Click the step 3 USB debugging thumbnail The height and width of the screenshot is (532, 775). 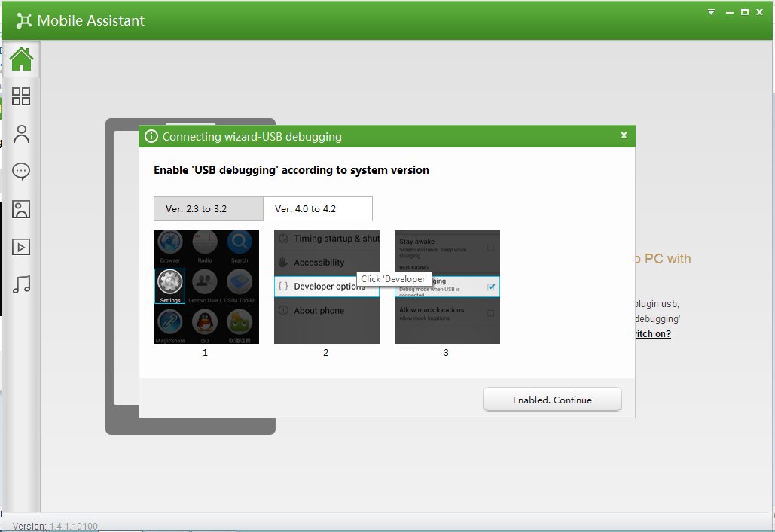click(447, 287)
